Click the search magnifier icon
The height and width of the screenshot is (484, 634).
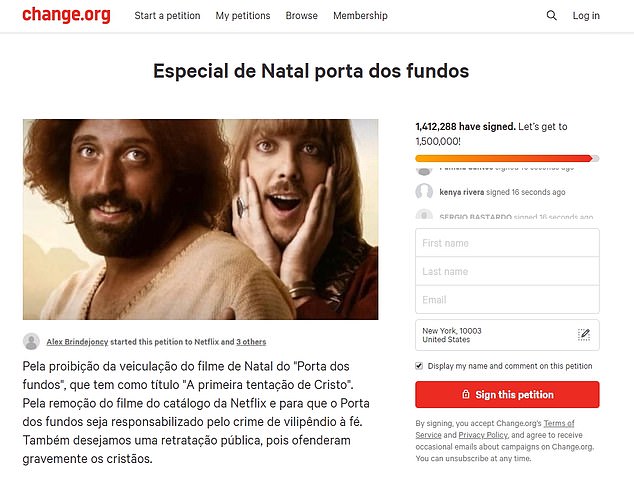point(551,16)
